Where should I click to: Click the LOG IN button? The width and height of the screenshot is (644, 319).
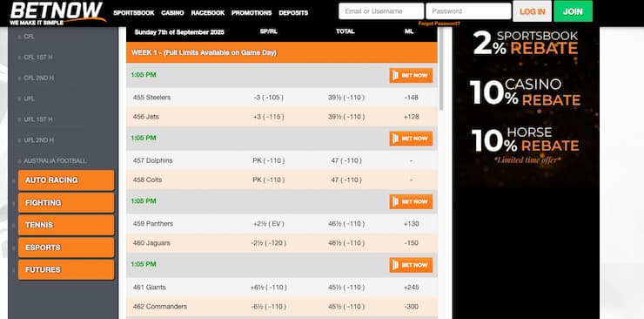tap(533, 11)
